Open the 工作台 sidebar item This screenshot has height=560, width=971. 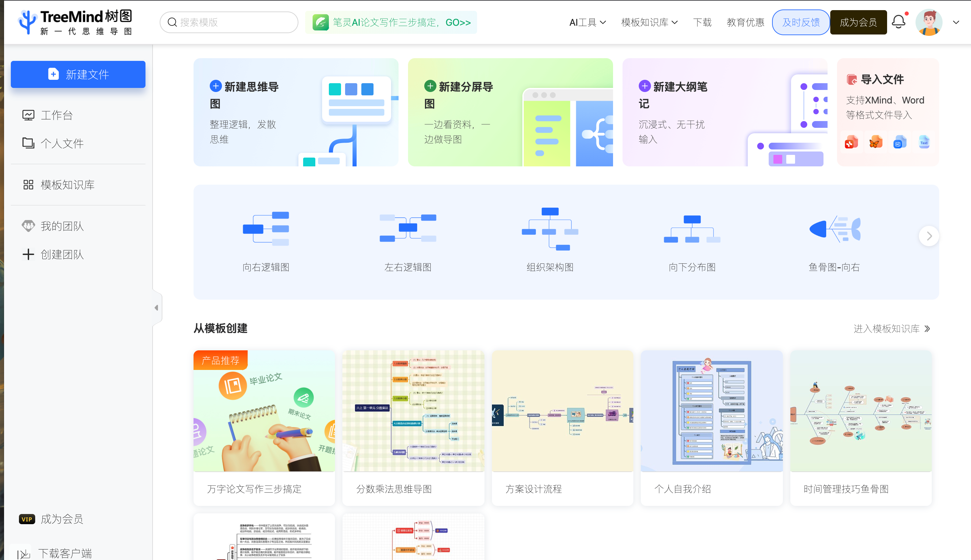57,115
